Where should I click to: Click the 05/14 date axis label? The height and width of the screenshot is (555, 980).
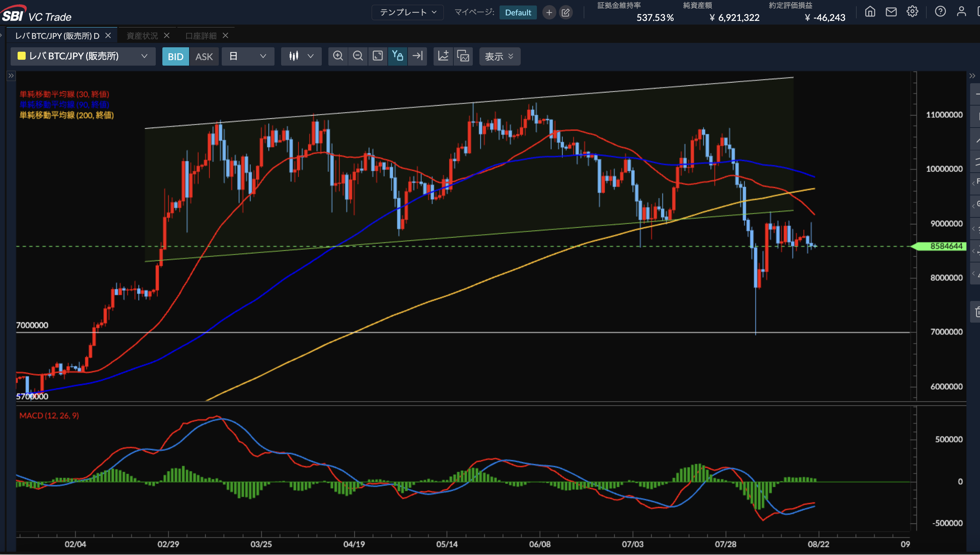pyautogui.click(x=446, y=544)
